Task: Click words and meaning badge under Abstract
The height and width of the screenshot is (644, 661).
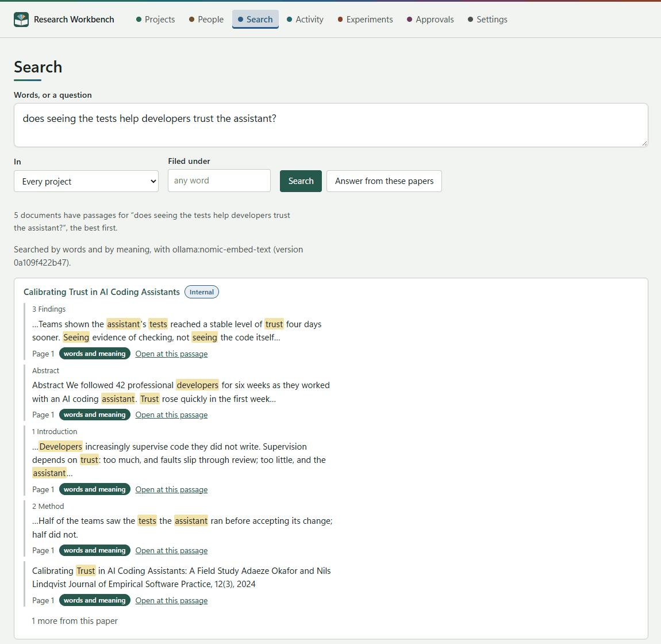Action: click(x=94, y=415)
